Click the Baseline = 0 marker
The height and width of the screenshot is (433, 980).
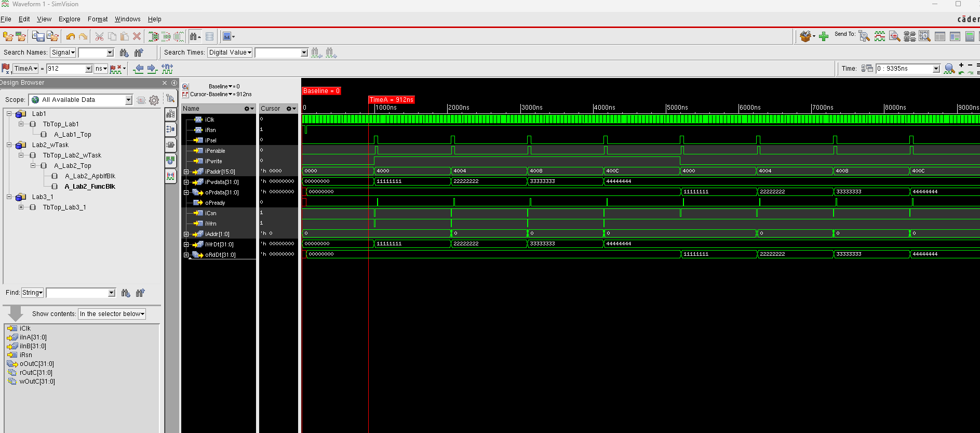(x=321, y=91)
